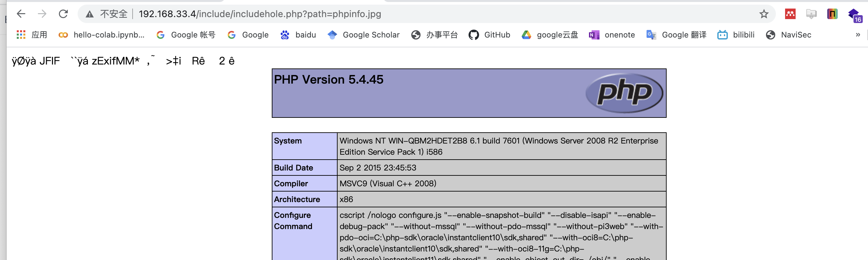Click the browser forward arrow
Screen dimensions: 868x260
point(42,14)
